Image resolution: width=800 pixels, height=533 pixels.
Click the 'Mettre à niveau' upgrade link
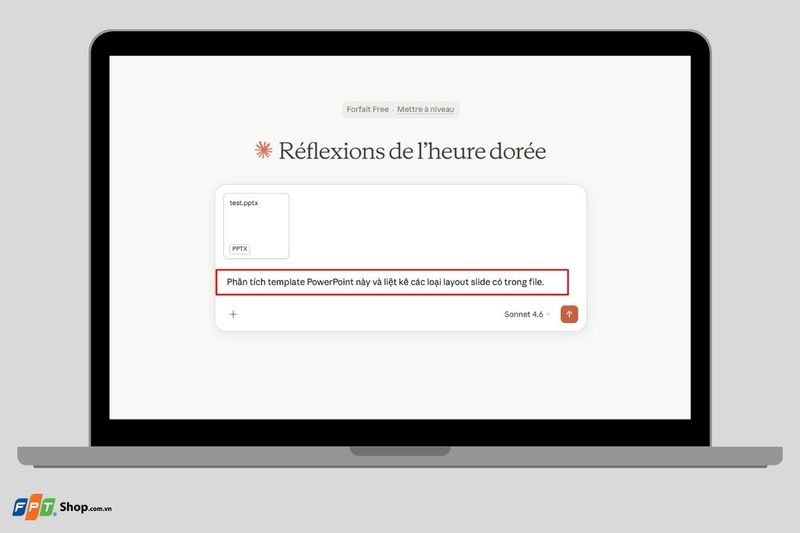426,109
